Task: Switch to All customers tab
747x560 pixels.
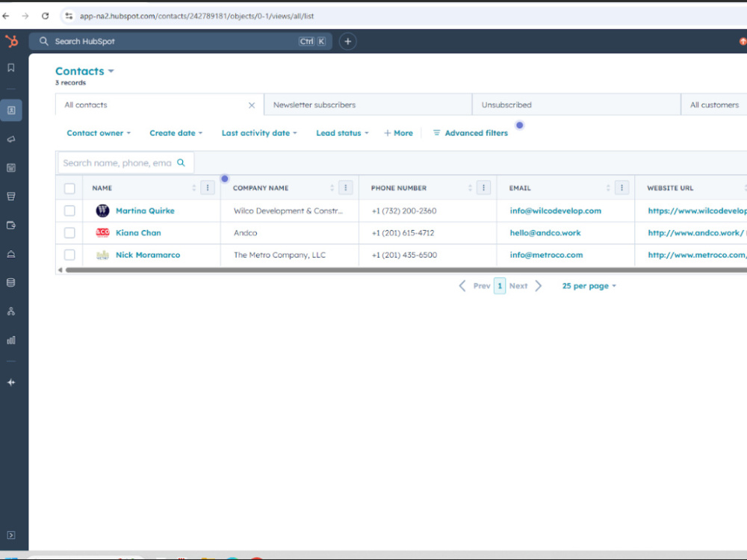Action: tap(714, 105)
